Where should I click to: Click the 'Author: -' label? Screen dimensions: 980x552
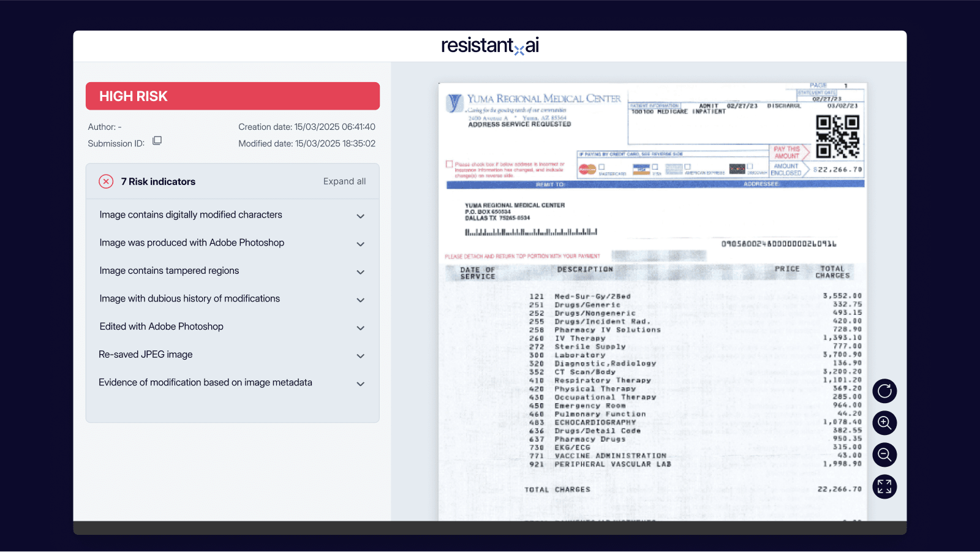[105, 127]
